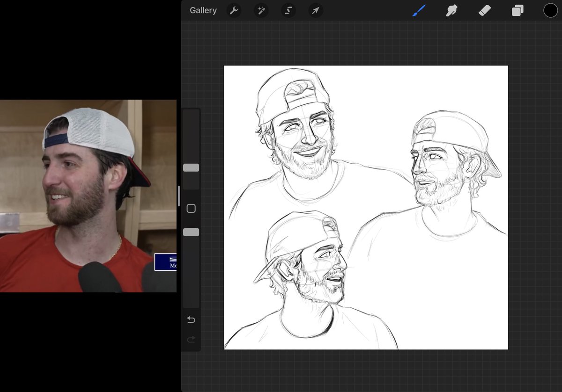Activate the Selection tool

pos(288,10)
